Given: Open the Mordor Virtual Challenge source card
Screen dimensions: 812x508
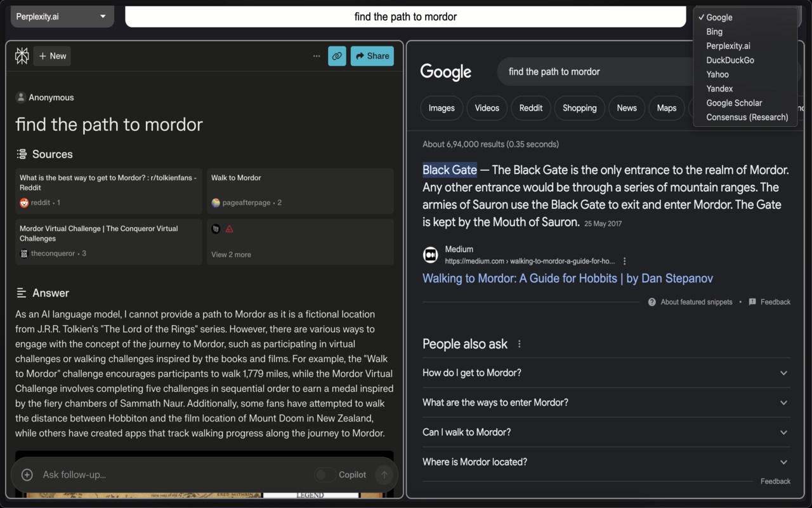Looking at the screenshot, I should [x=109, y=242].
